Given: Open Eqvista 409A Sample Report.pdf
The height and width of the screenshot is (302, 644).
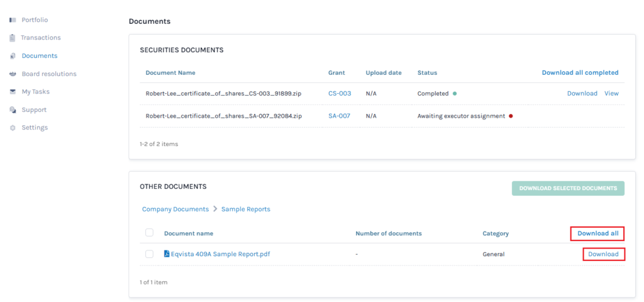Looking at the screenshot, I should coord(221,254).
